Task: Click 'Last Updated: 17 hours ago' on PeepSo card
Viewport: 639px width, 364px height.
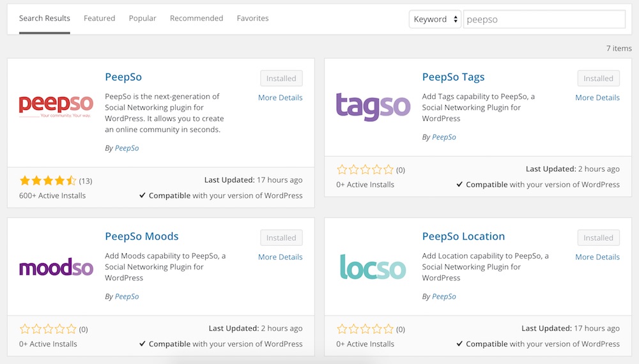Action: click(x=253, y=180)
